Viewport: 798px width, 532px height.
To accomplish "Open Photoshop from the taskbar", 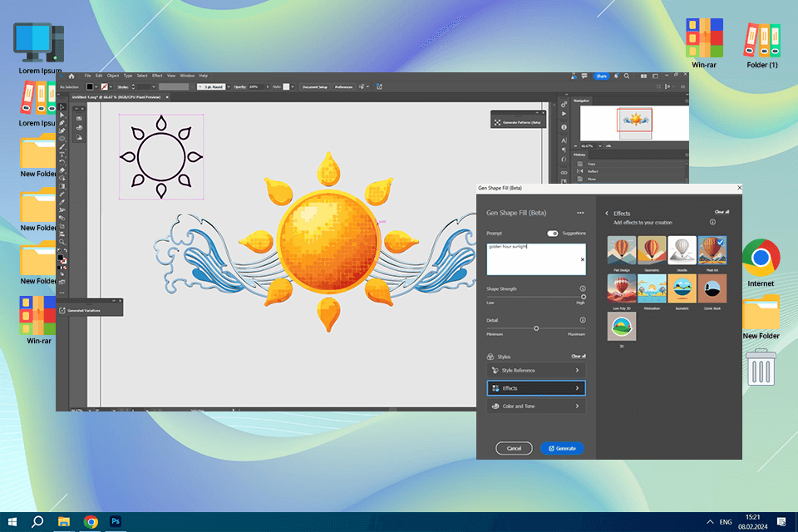I will 116,521.
